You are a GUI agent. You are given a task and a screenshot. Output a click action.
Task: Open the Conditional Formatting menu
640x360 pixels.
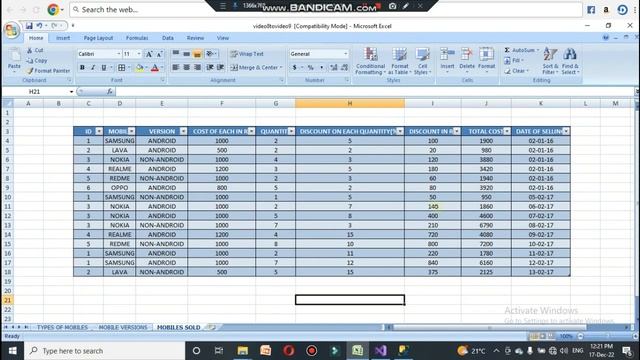(370, 61)
